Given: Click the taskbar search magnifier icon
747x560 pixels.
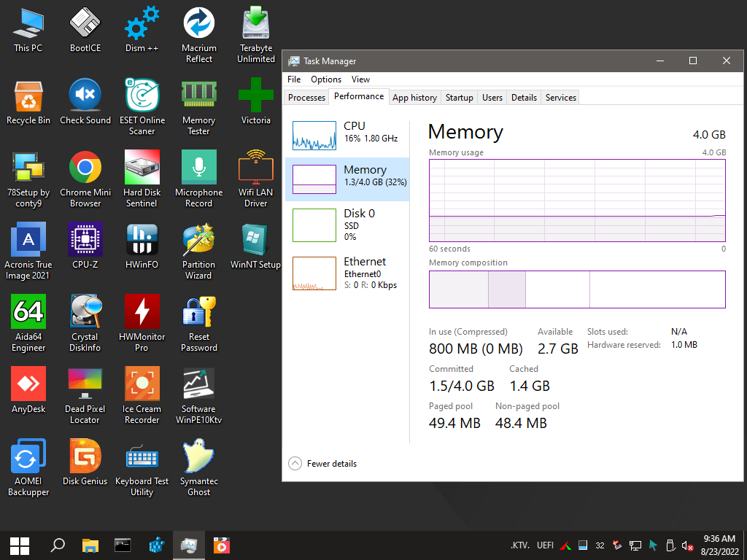Looking at the screenshot, I should pyautogui.click(x=57, y=545).
